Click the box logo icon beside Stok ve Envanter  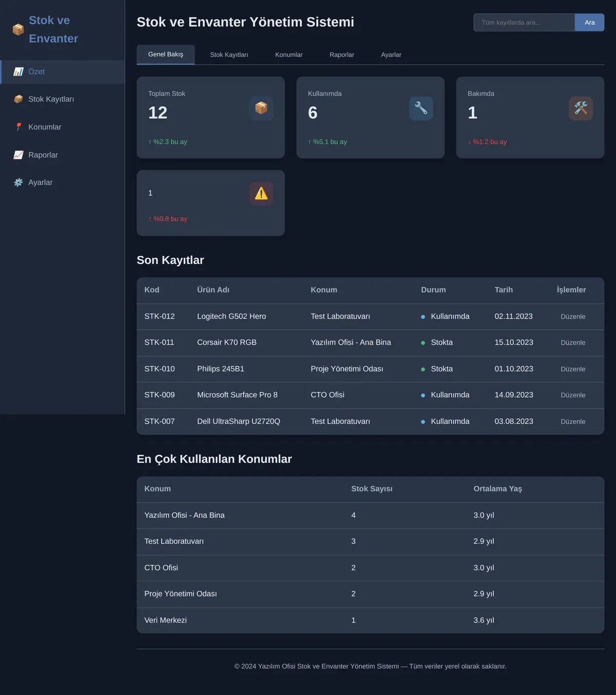(18, 29)
